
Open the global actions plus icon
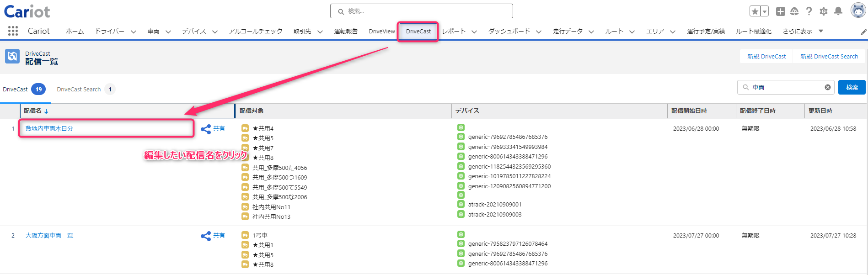781,11
